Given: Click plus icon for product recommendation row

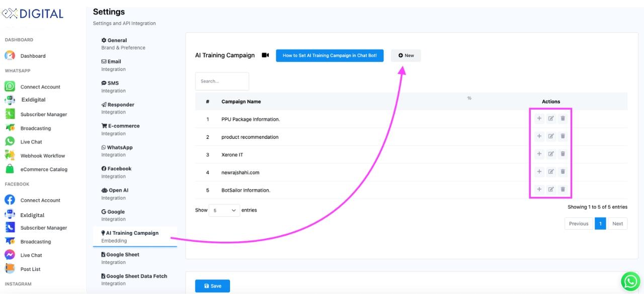Looking at the screenshot, I should point(539,136).
